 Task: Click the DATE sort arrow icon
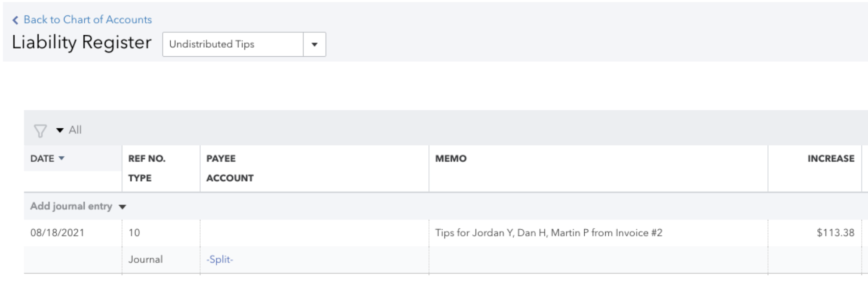pos(61,158)
